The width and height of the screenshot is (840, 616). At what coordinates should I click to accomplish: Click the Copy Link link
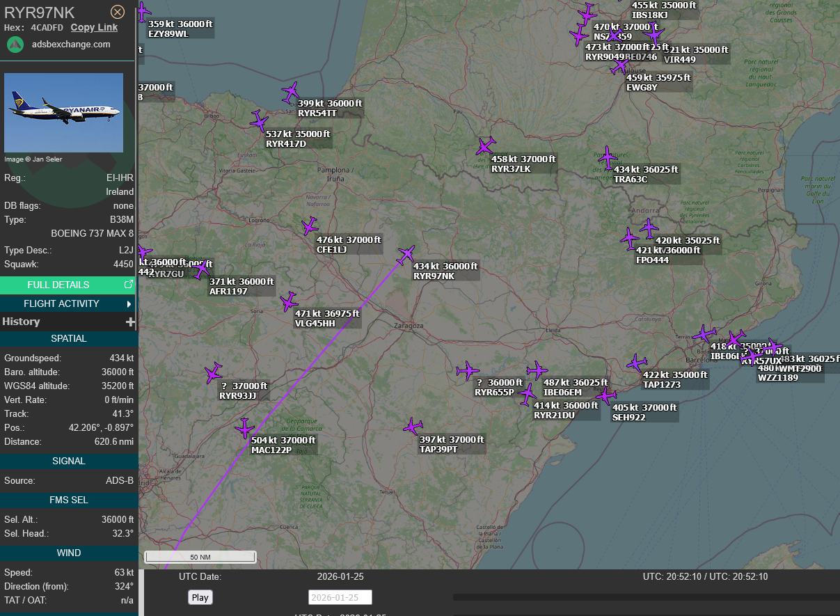click(94, 28)
